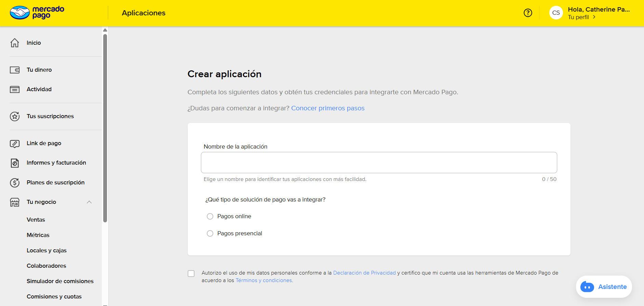644x306 pixels.
Task: Check the personal data authorization checkbox
Action: pyautogui.click(x=191, y=274)
